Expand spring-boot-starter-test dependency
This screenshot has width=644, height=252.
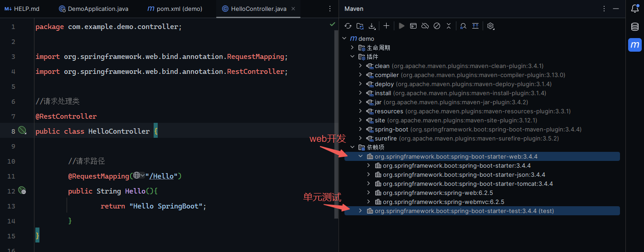pos(361,211)
